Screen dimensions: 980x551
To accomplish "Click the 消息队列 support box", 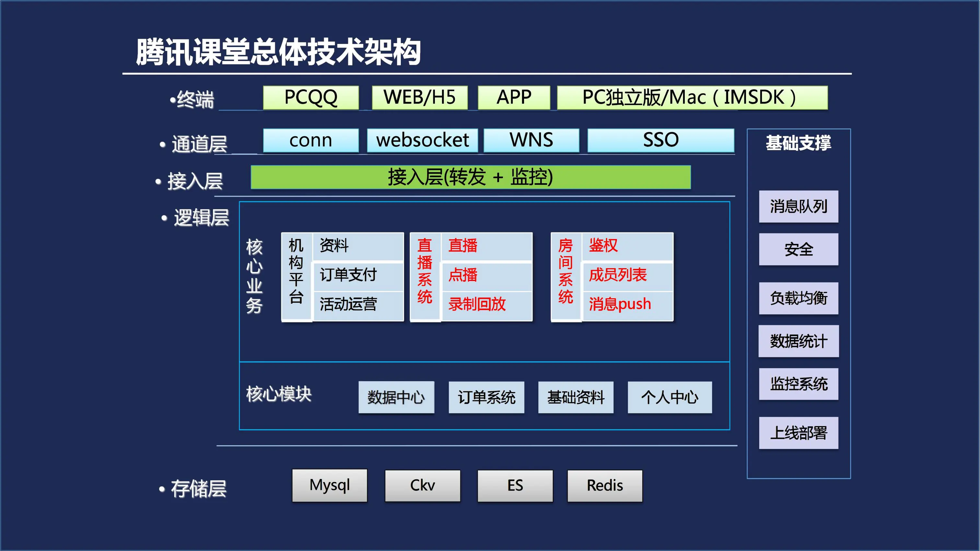I will tap(798, 206).
